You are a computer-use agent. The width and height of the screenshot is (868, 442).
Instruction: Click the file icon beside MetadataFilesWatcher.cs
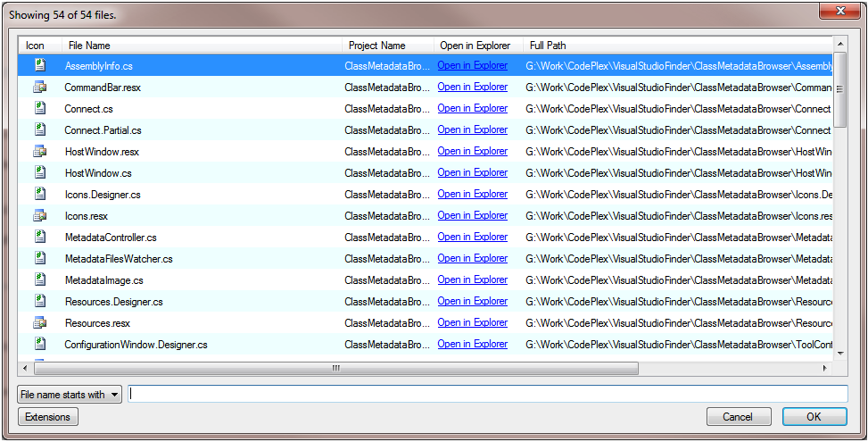point(40,258)
